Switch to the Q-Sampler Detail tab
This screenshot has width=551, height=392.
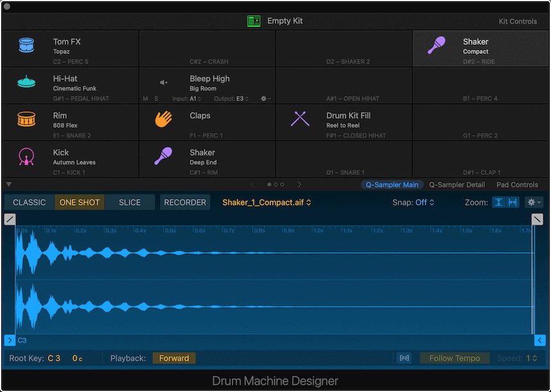457,184
